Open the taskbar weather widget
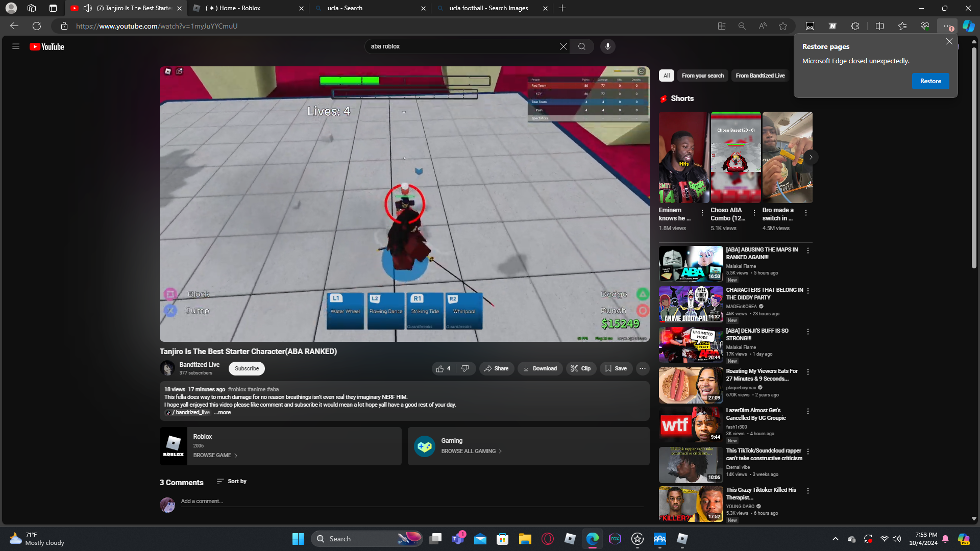Image resolution: width=980 pixels, height=551 pixels. tap(37, 539)
